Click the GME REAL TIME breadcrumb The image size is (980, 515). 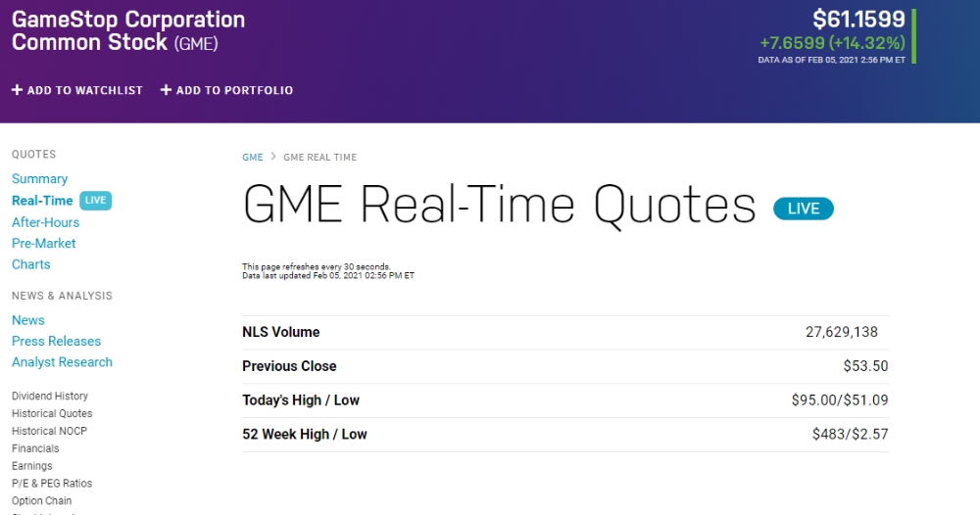[320, 158]
